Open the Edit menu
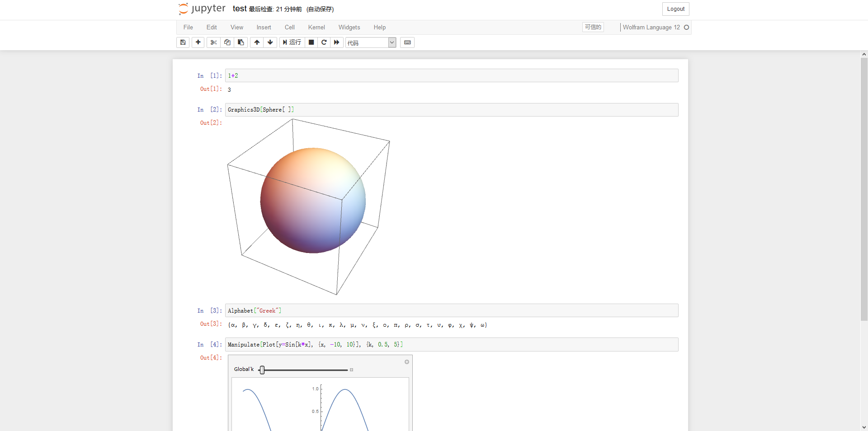This screenshot has height=431, width=868. pyautogui.click(x=212, y=28)
